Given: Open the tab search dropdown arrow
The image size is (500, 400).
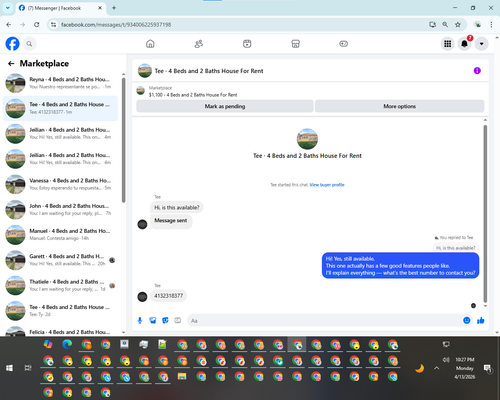Looking at the screenshot, I should tap(8, 8).
